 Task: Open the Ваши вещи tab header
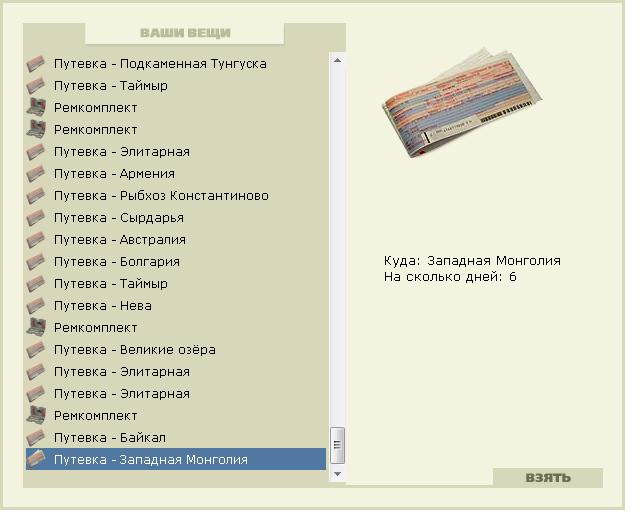tap(185, 33)
